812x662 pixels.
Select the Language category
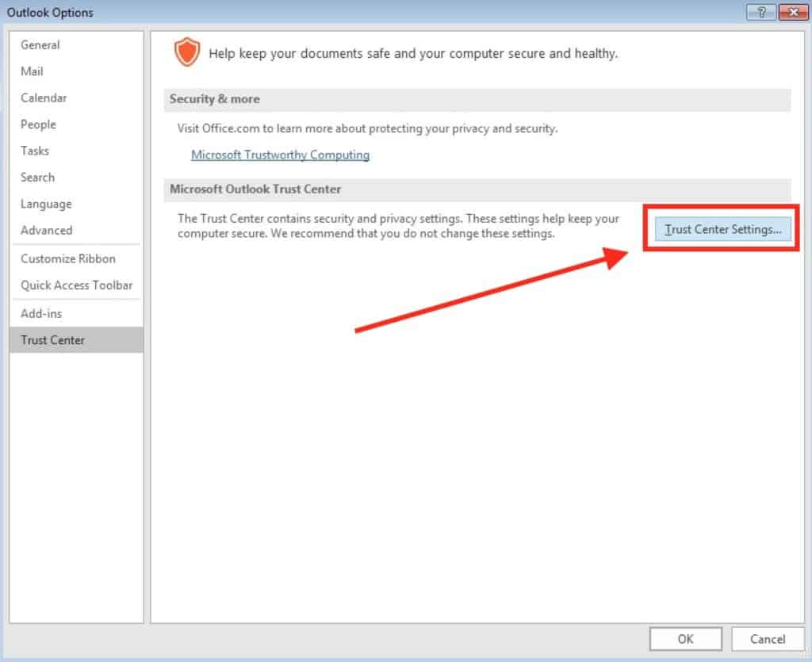45,204
